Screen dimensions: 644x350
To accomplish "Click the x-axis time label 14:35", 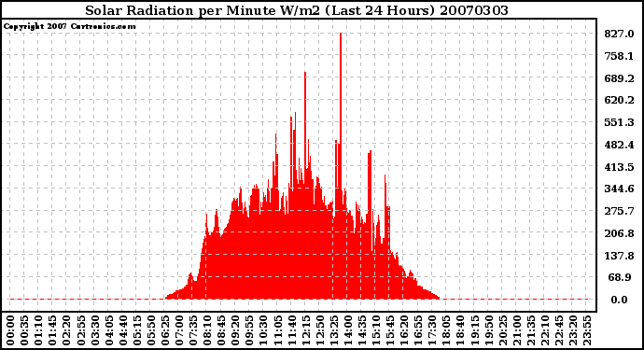I will pos(362,330).
